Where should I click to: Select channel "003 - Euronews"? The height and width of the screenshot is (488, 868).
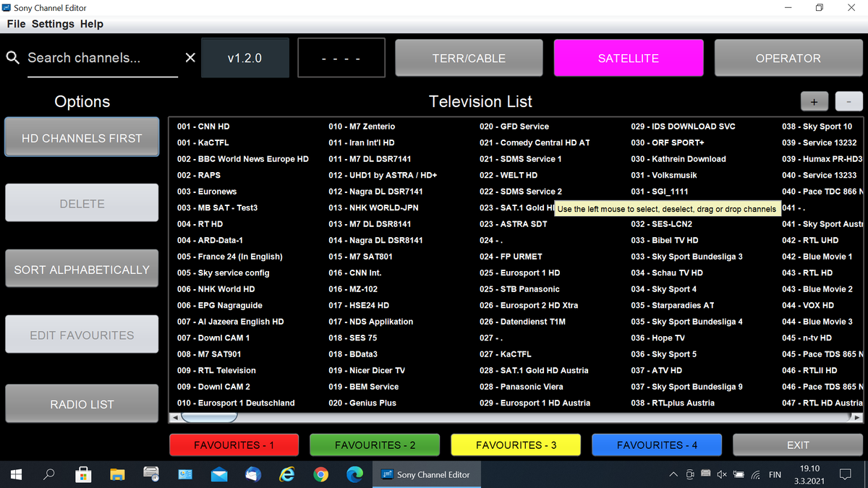(x=206, y=192)
